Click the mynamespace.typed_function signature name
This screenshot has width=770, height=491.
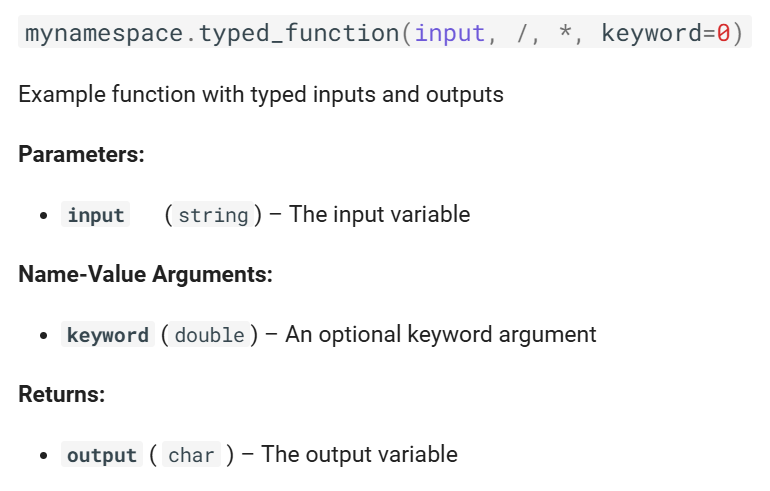click(x=213, y=33)
